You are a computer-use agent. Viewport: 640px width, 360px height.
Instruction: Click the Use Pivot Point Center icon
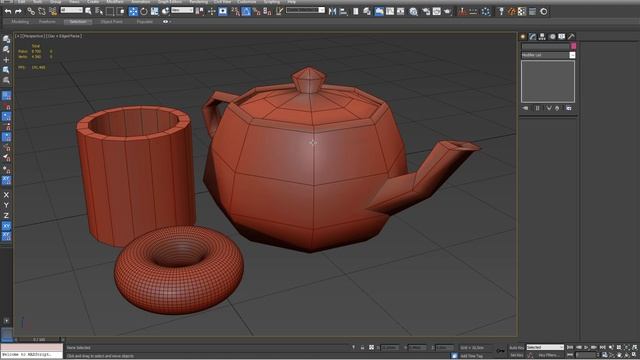200,11
